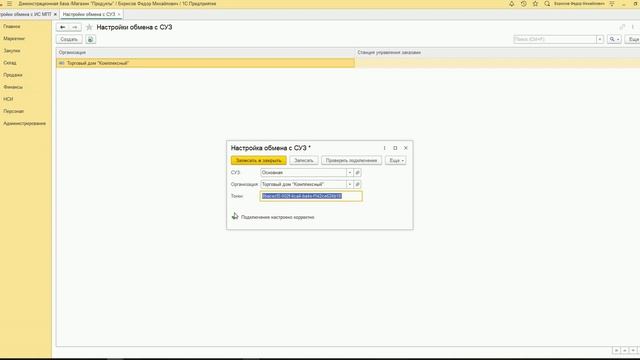The image size is (640, 360).
Task: Add page to favorites with star
Action: click(x=89, y=27)
